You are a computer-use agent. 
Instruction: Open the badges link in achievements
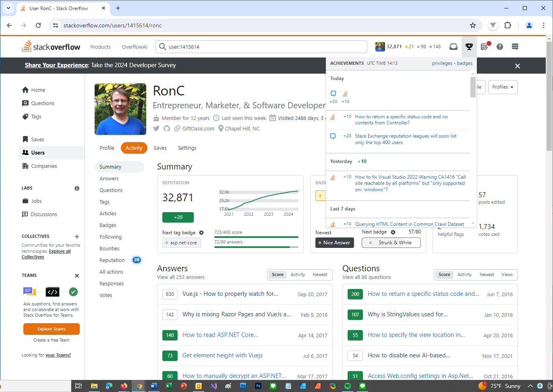point(464,63)
